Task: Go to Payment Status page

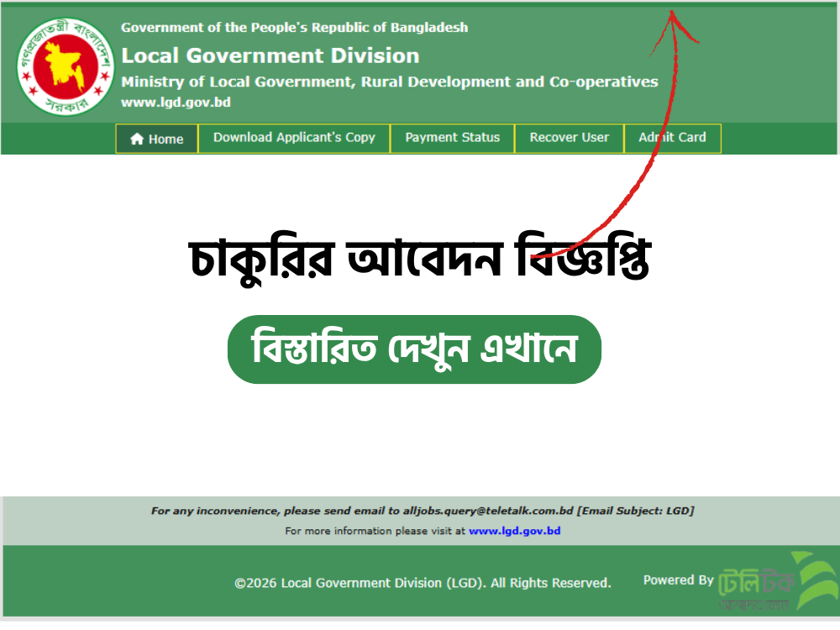Action: point(453,139)
